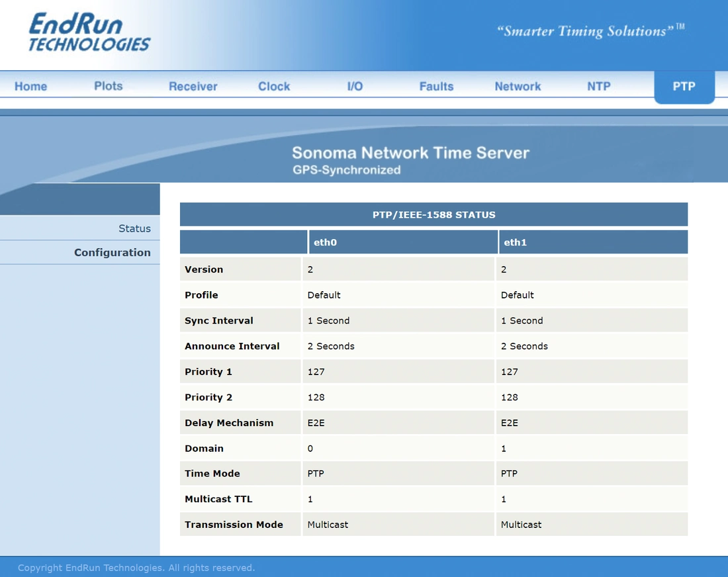Select eth0 Sync Interval 1 Second

328,320
